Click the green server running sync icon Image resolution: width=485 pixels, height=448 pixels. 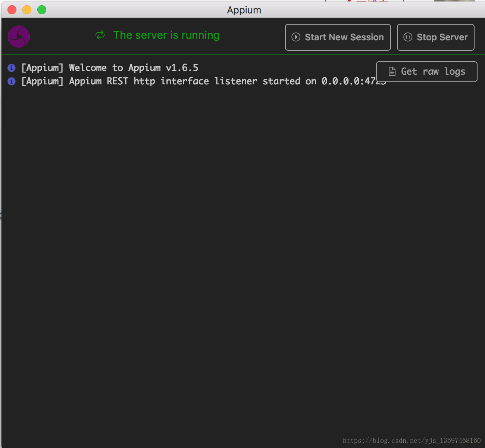pos(100,35)
